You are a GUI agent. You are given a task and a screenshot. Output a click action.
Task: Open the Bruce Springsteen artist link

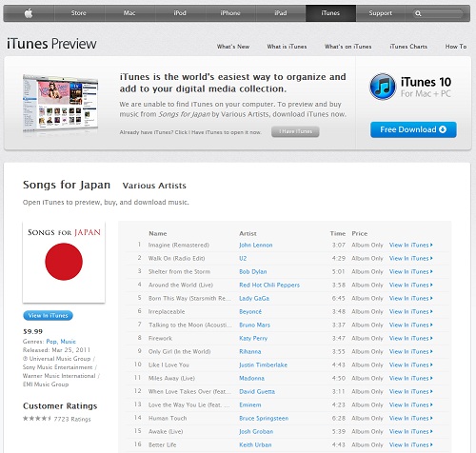point(264,419)
